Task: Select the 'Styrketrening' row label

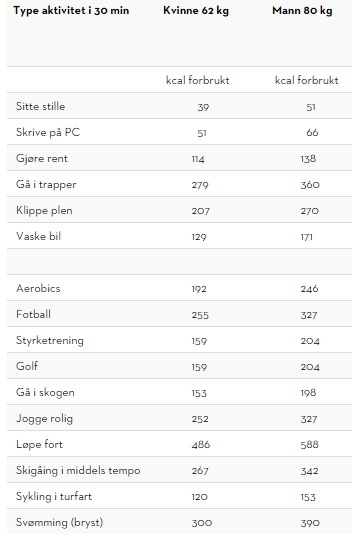Action: (50, 340)
